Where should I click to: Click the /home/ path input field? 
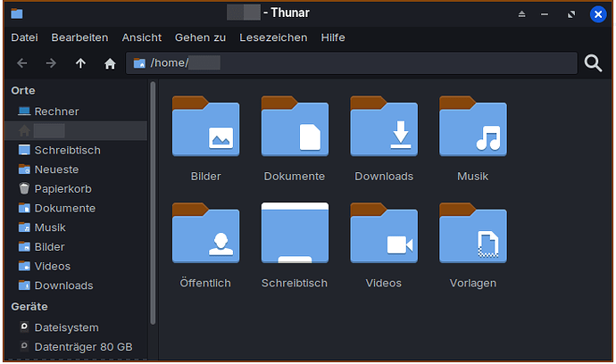(352, 62)
